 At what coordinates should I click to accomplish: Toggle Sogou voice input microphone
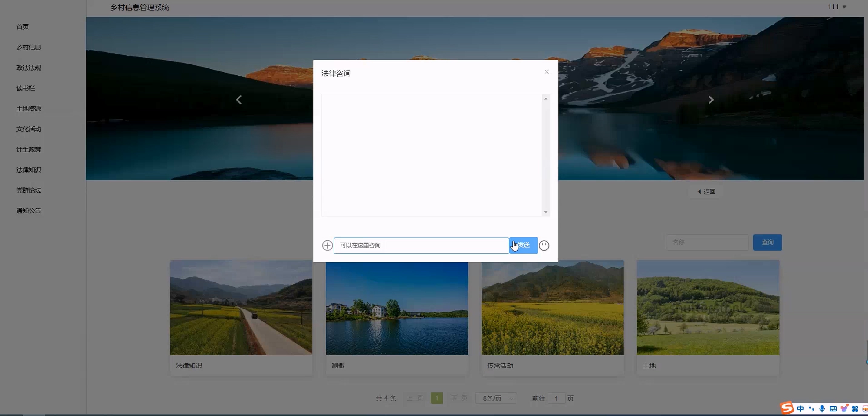822,409
